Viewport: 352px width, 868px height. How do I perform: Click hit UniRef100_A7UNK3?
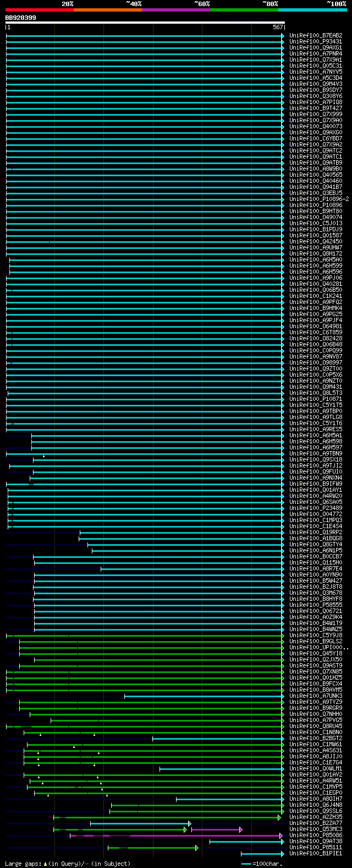[316, 696]
